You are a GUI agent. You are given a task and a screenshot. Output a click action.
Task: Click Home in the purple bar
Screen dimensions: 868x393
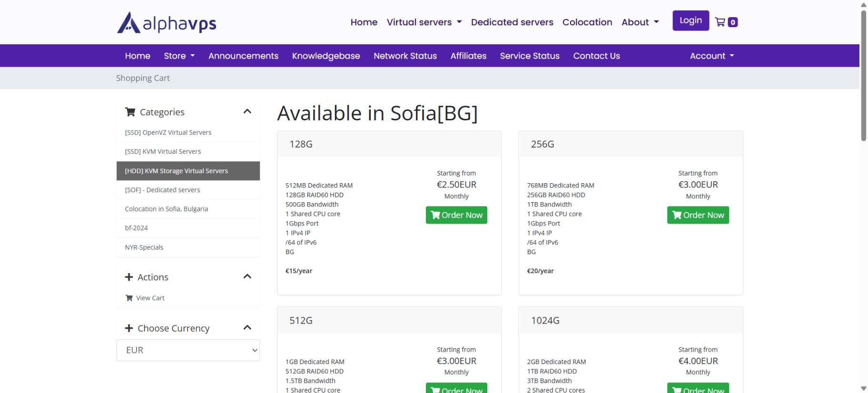pos(138,56)
